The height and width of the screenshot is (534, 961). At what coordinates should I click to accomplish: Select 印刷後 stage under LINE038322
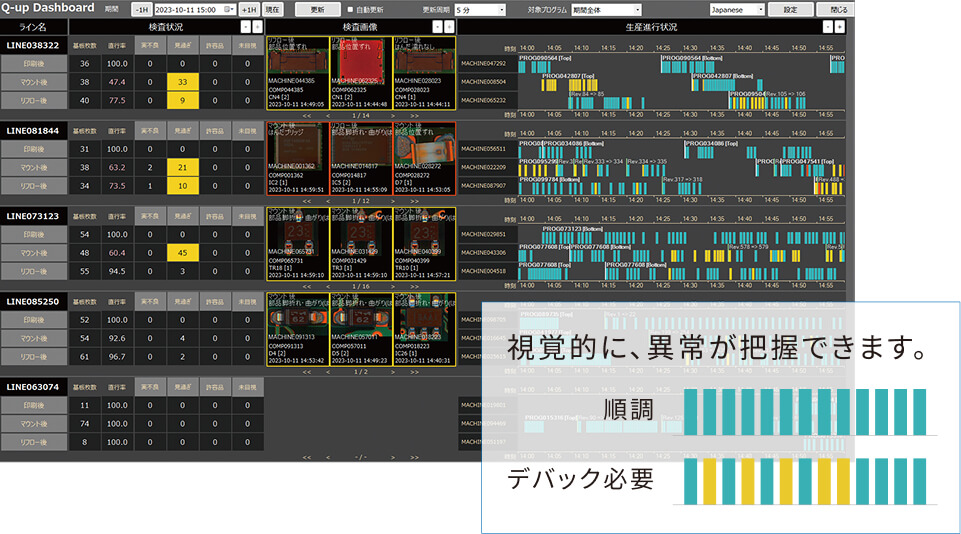pyautogui.click(x=34, y=64)
